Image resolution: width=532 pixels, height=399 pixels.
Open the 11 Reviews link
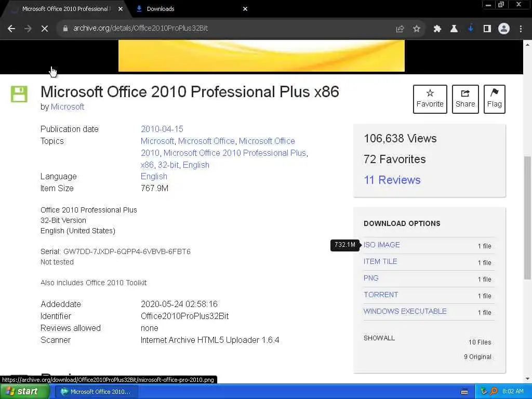(x=392, y=180)
